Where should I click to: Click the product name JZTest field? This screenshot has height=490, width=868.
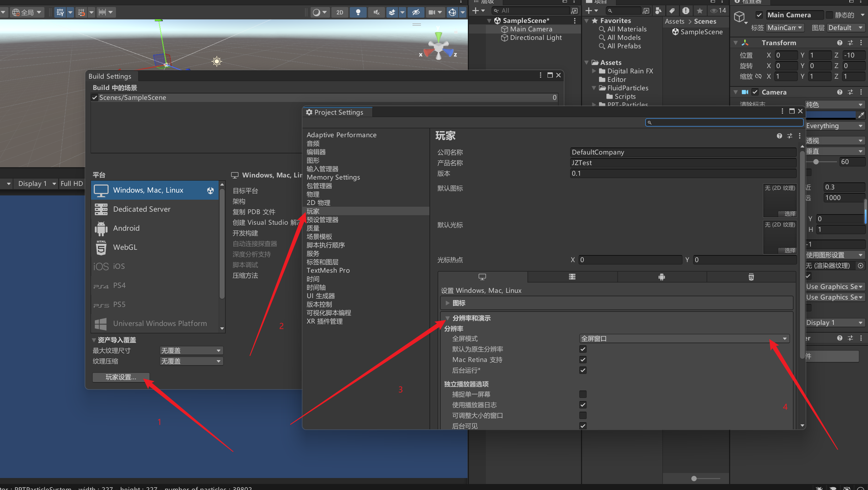click(x=683, y=163)
